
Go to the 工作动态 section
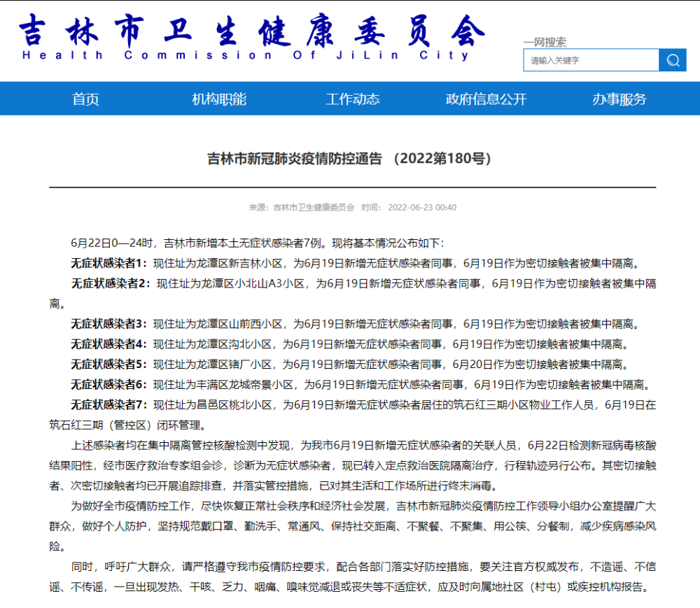(x=352, y=99)
